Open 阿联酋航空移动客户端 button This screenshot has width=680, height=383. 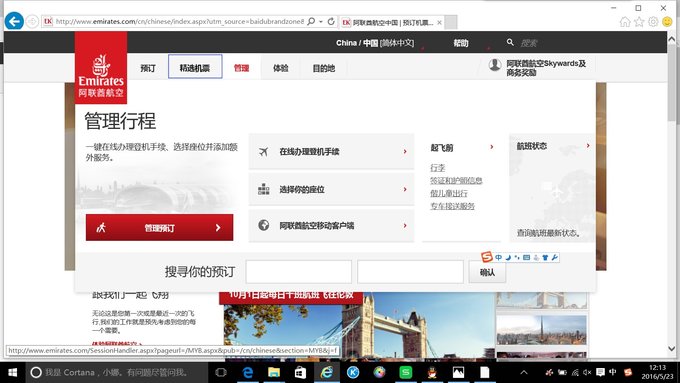click(x=331, y=226)
